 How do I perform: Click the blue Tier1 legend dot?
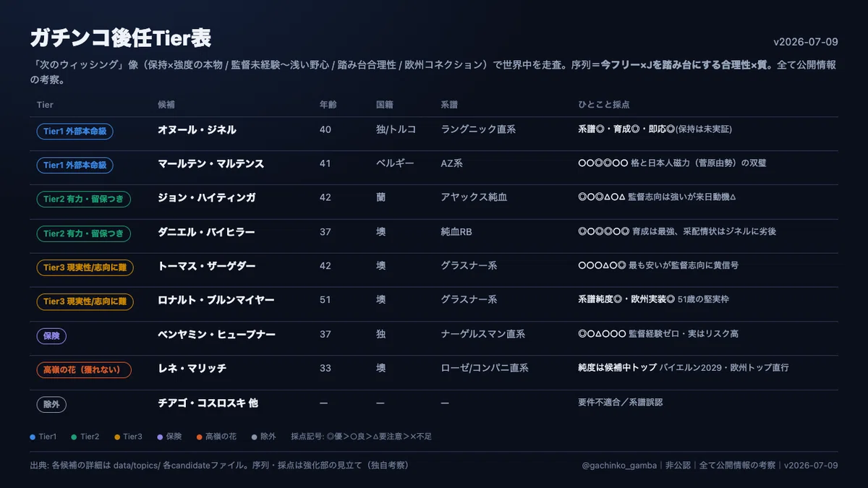pos(33,437)
